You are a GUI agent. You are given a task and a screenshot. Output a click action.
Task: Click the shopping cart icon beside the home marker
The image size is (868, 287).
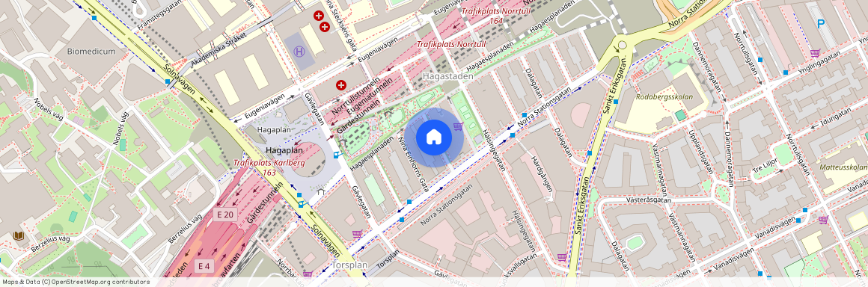click(x=459, y=126)
